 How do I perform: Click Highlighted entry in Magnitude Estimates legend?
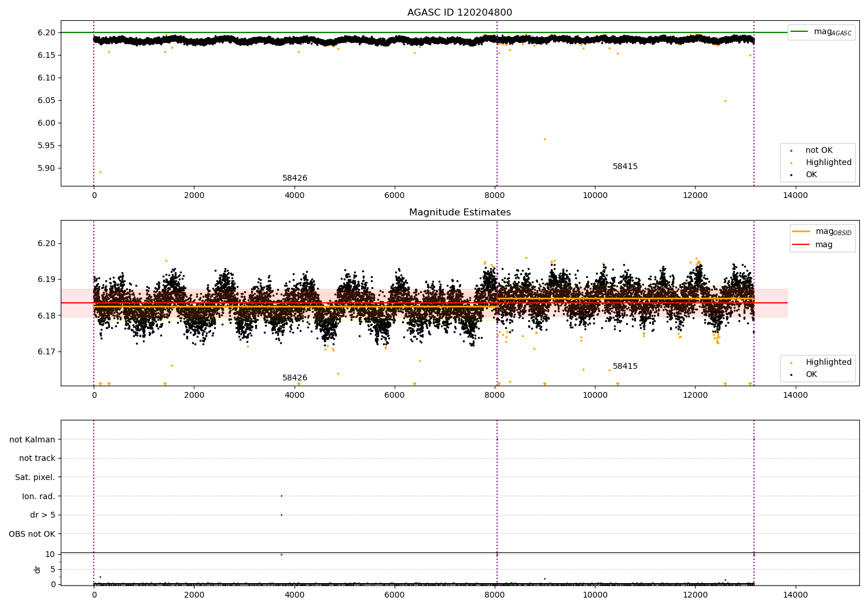pyautogui.click(x=828, y=362)
